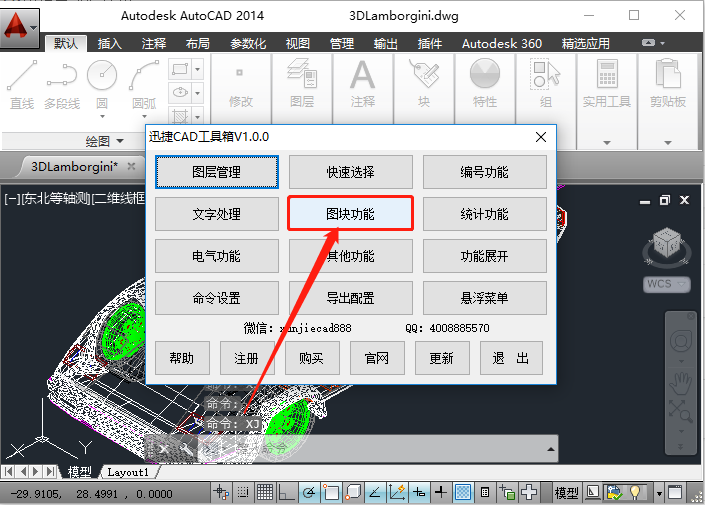Expand the Arc (圆弧) tool options arrow

pyautogui.click(x=144, y=116)
